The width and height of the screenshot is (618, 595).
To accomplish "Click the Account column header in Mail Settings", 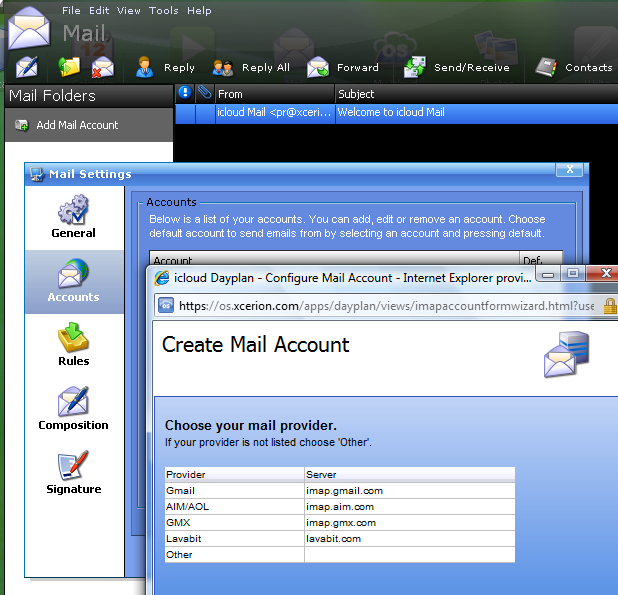I will [334, 258].
